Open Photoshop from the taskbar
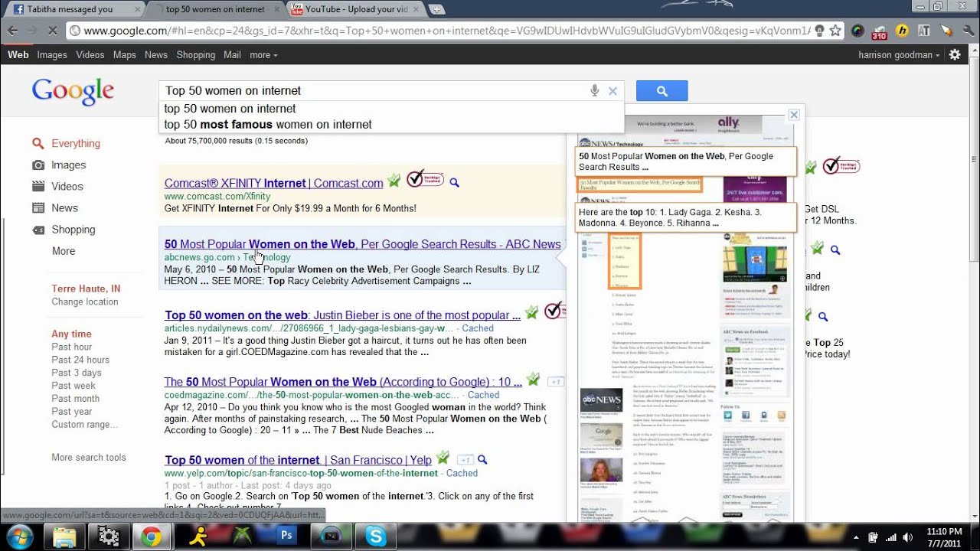 coord(287,536)
